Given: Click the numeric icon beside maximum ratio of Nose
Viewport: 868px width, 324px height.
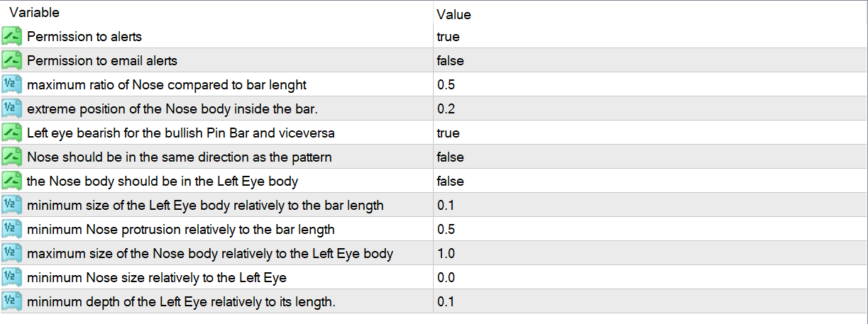Looking at the screenshot, I should [13, 84].
